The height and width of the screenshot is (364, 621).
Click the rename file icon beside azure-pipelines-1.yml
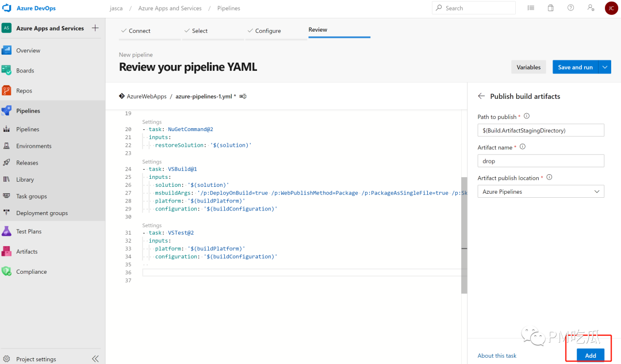pyautogui.click(x=243, y=96)
